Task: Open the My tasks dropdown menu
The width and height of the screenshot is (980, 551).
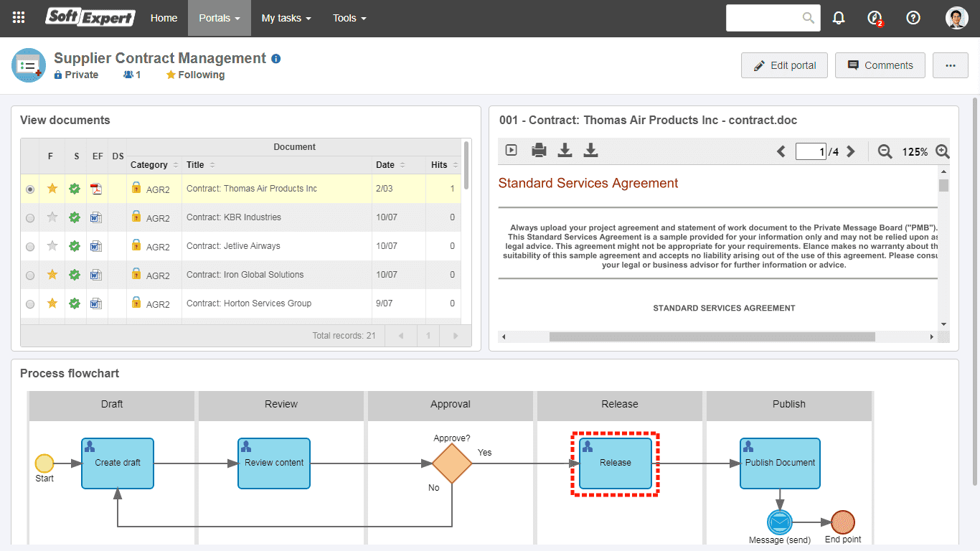Action: tap(286, 18)
